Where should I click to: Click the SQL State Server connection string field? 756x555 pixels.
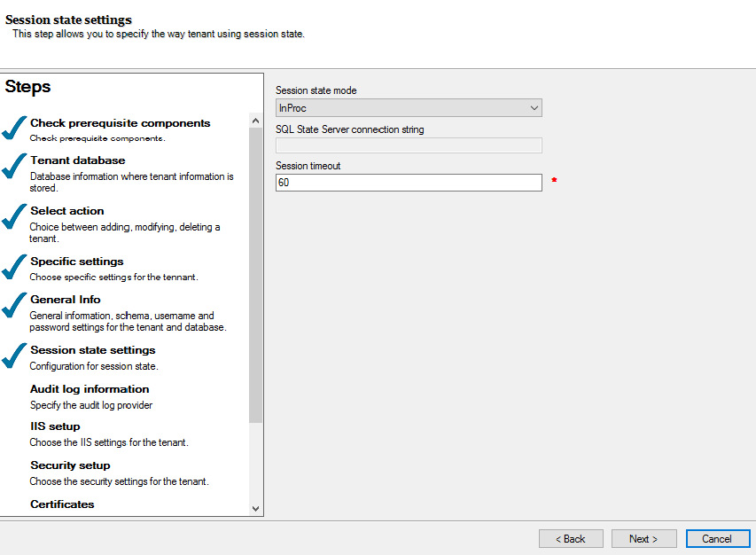[x=408, y=145]
